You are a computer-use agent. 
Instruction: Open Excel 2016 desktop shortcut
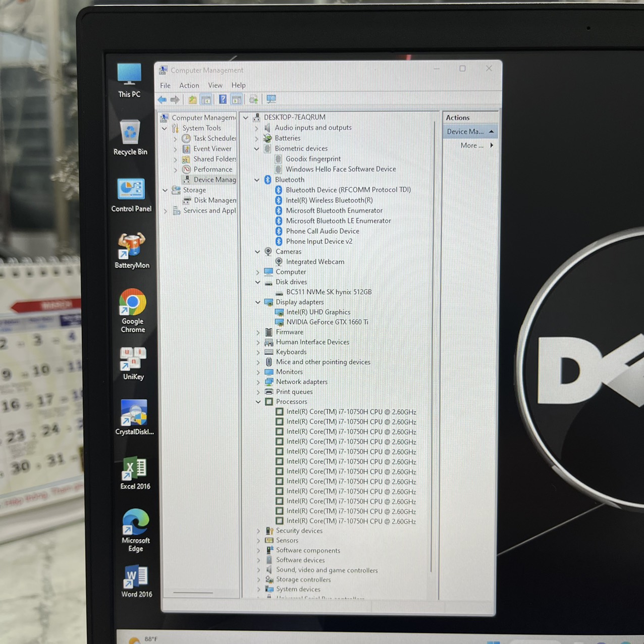[135, 473]
